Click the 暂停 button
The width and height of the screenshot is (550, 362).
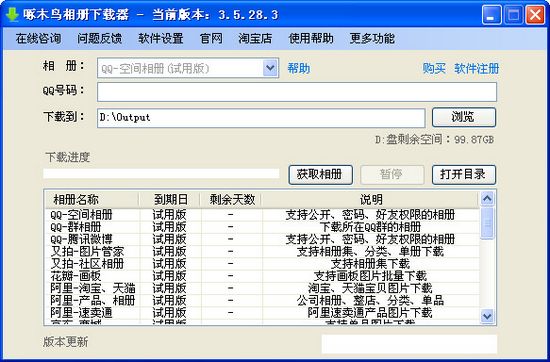pos(392,174)
